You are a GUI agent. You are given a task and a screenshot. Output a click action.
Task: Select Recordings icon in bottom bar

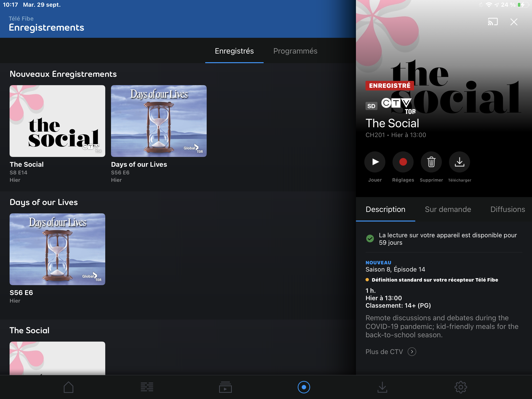[304, 387]
